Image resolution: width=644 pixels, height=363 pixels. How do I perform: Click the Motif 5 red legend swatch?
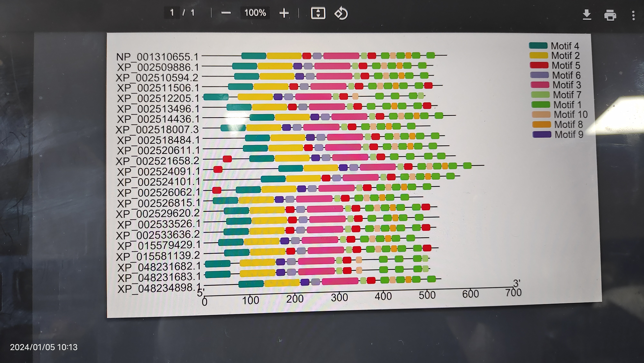[x=539, y=65]
